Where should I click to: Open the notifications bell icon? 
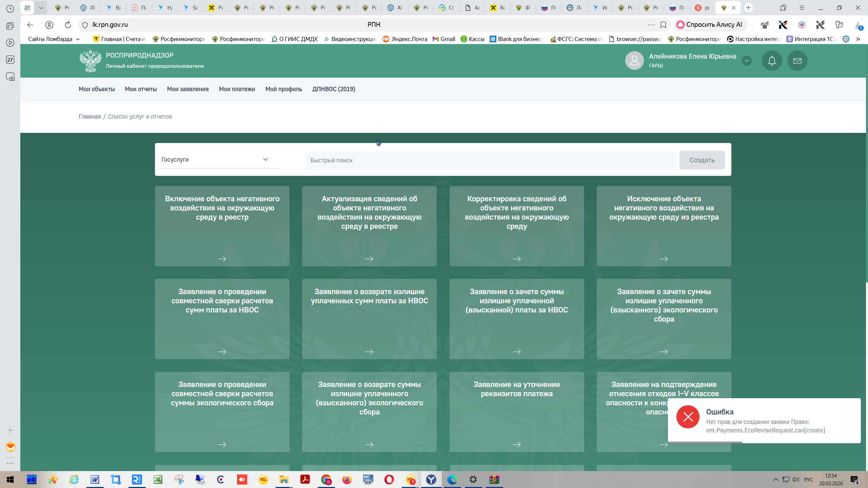[x=772, y=61]
